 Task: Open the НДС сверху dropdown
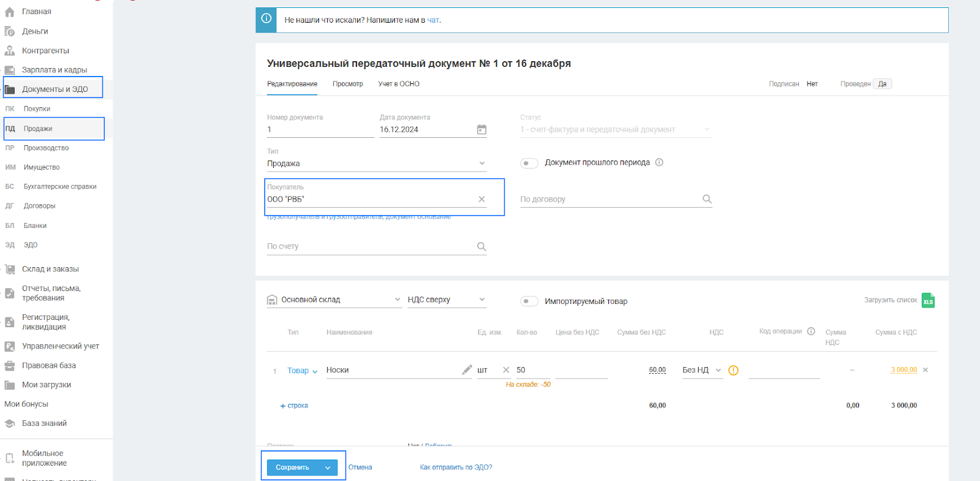click(481, 300)
